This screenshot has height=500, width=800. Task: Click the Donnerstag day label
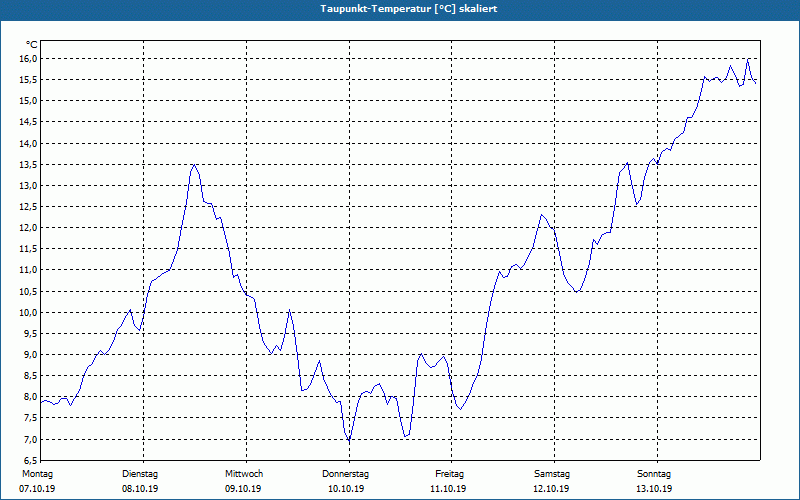(x=345, y=474)
